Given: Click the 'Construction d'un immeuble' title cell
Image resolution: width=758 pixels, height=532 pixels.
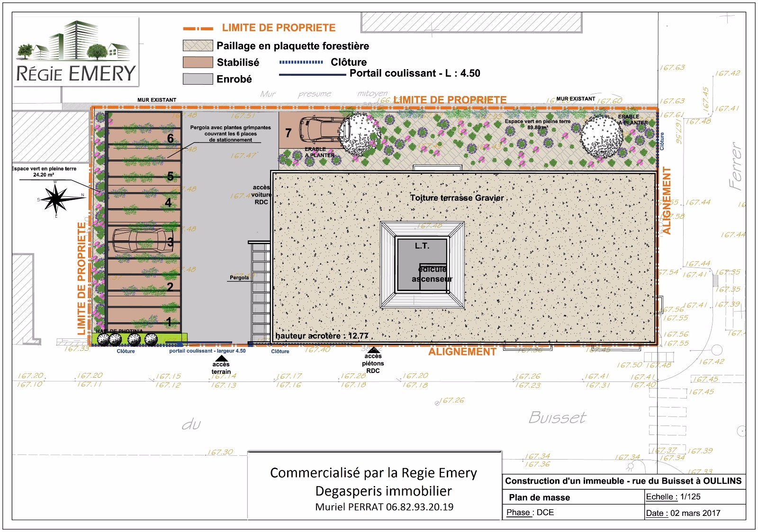Looking at the screenshot, I should 623,481.
